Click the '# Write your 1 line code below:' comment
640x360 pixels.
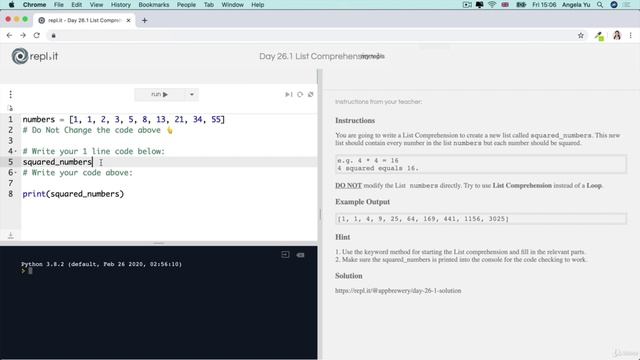tap(93, 151)
